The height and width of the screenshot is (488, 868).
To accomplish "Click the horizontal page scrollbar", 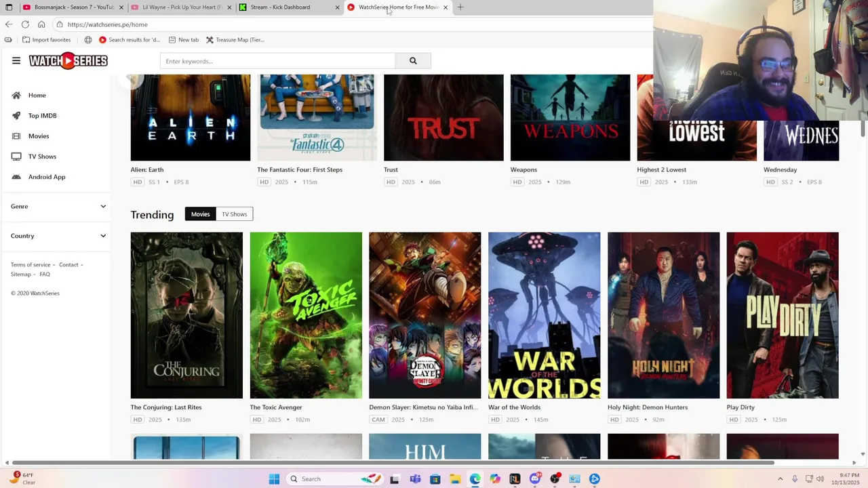I will [x=393, y=463].
